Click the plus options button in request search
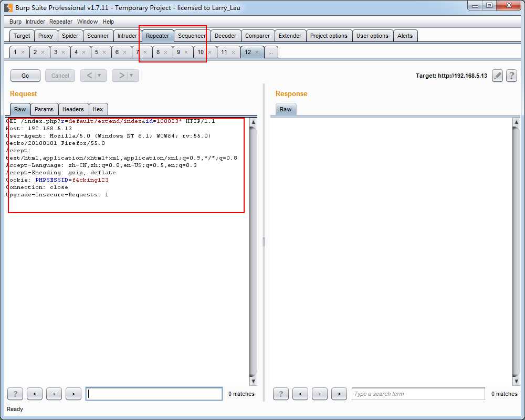The height and width of the screenshot is (420, 525). tap(54, 394)
